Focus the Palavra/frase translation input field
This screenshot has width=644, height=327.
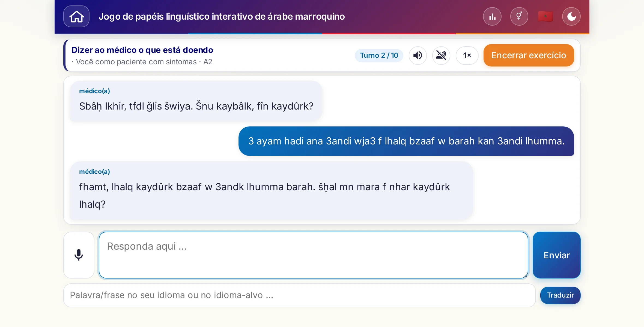(x=300, y=295)
